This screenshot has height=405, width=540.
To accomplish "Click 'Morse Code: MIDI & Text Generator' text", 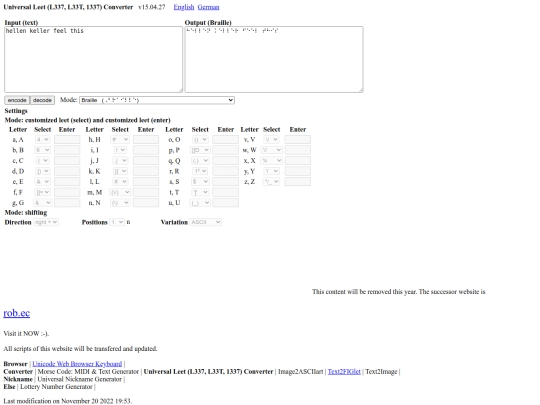I will pyautogui.click(x=88, y=372).
